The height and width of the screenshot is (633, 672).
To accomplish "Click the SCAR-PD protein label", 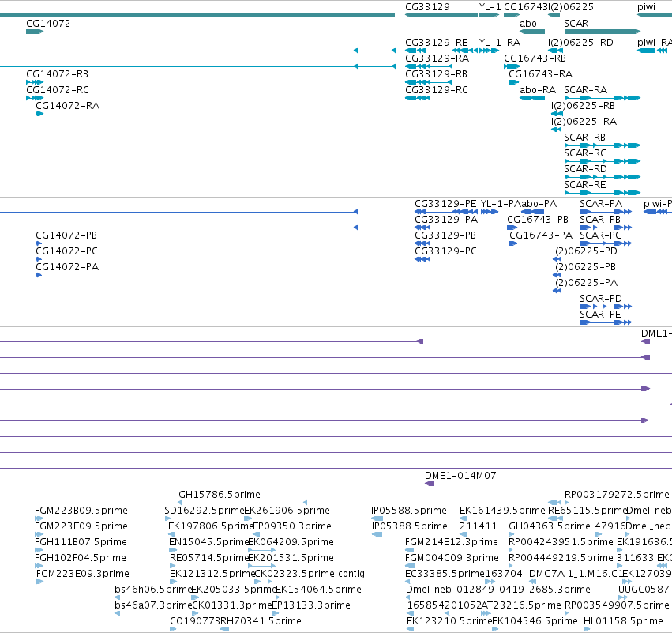I will (x=601, y=299).
